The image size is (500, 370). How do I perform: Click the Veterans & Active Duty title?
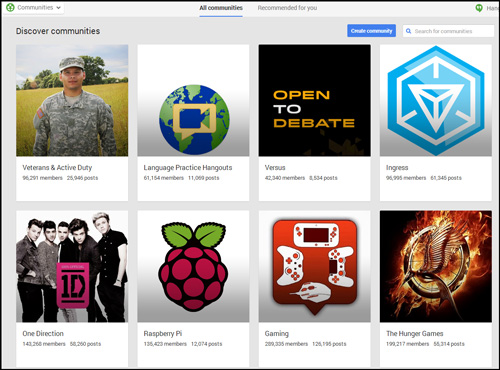(x=57, y=168)
